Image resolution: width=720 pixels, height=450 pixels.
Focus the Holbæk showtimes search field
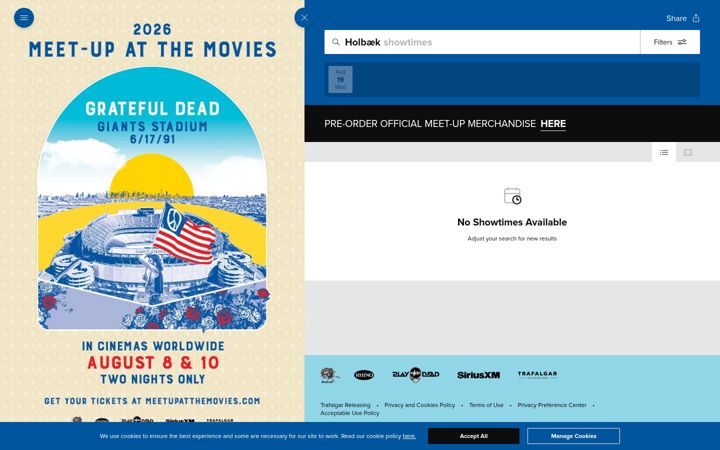point(482,42)
